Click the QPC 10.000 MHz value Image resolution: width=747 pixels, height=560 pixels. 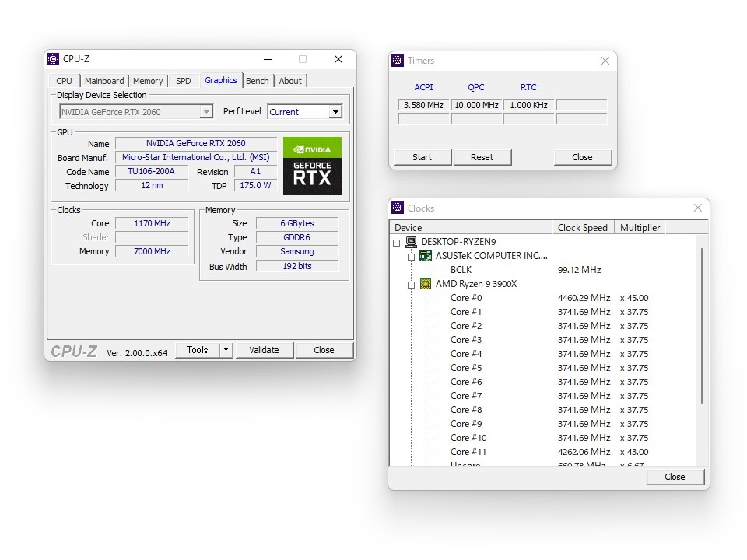476,105
